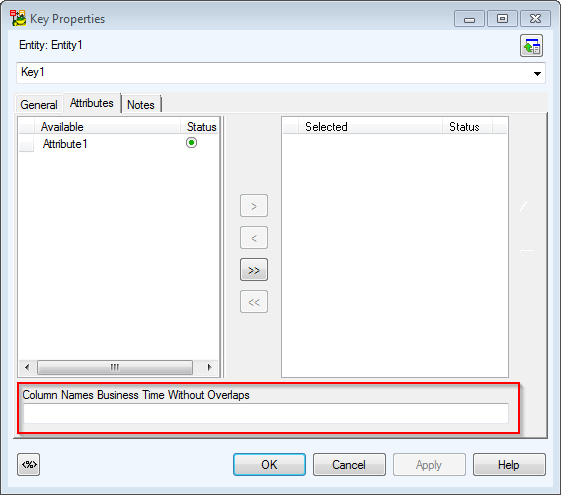Switch to the Notes tab
Screen dimensions: 561x495
click(x=141, y=105)
